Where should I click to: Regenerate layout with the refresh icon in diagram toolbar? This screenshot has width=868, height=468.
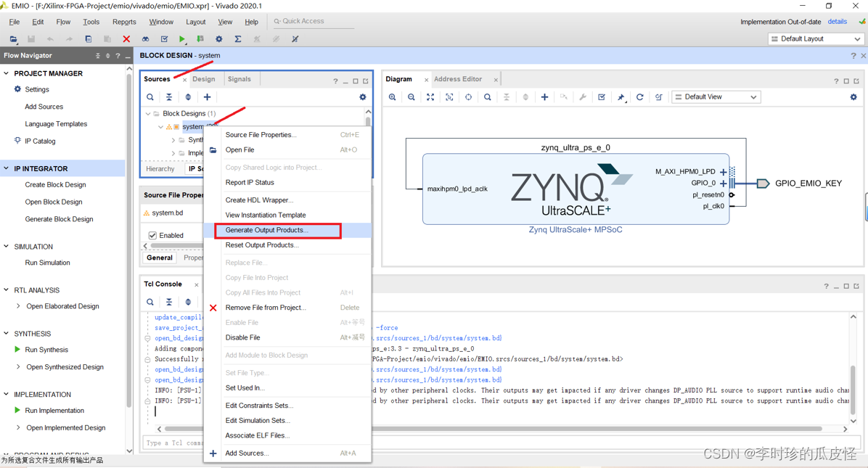click(x=640, y=97)
